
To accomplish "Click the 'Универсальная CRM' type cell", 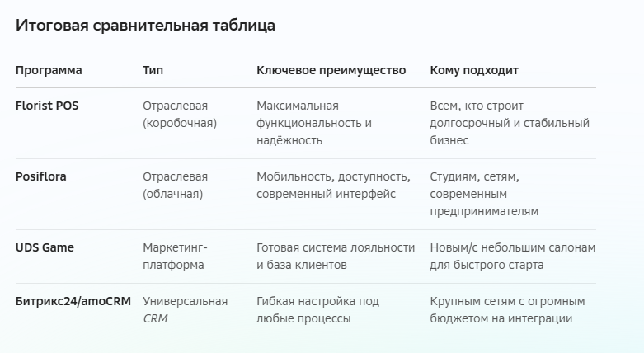I will tap(186, 310).
